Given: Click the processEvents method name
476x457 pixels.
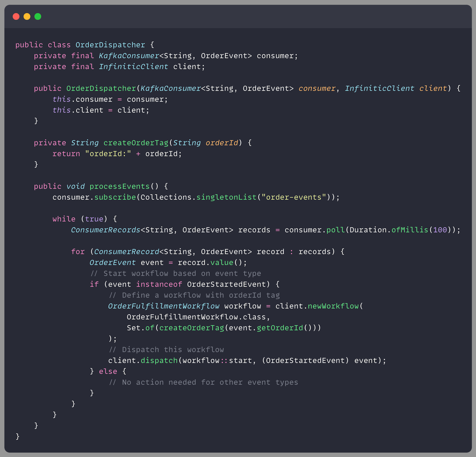Looking at the screenshot, I should click(120, 186).
